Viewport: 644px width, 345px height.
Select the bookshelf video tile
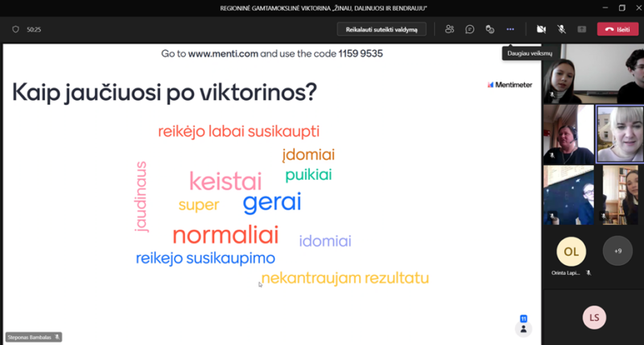(x=620, y=195)
